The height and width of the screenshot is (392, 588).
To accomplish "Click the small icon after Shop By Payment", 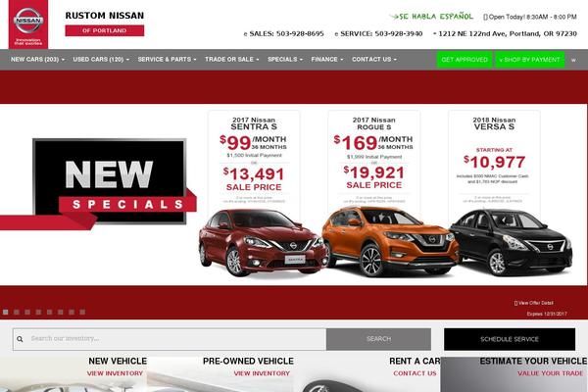I will (573, 60).
